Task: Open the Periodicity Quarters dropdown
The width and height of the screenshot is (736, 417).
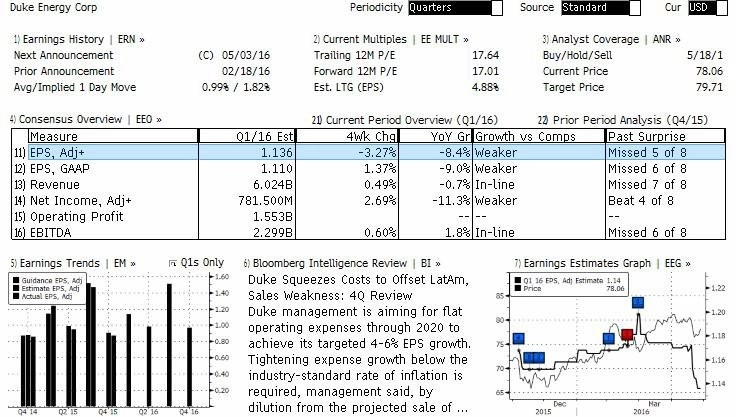Action: point(455,8)
